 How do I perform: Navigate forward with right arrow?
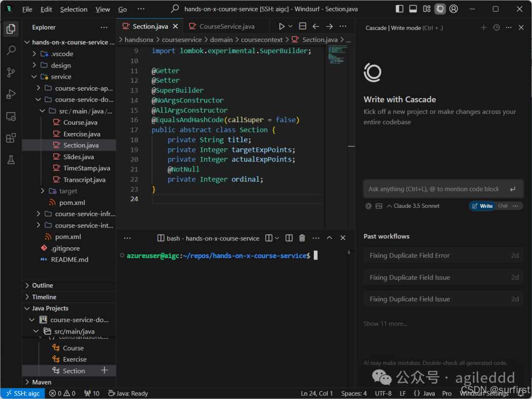[330, 26]
